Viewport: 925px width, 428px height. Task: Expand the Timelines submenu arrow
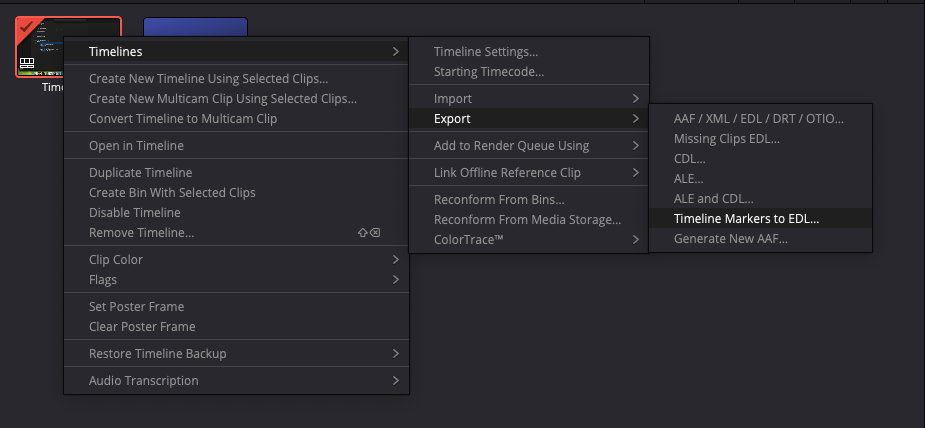coord(396,51)
